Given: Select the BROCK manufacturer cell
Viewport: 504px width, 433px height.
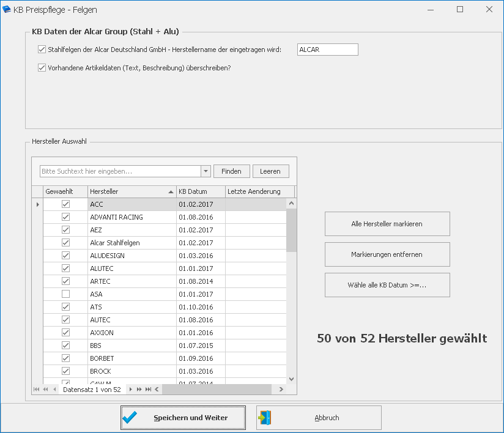Looking at the screenshot, I should tap(132, 371).
